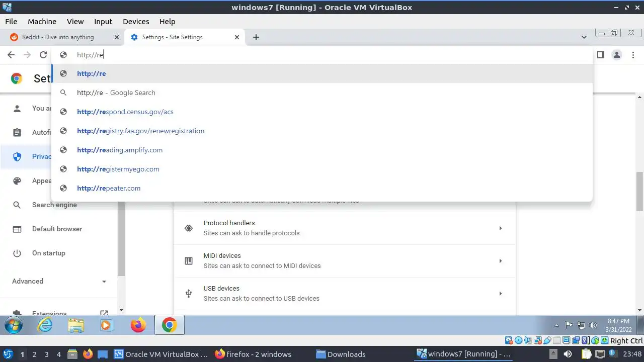Click the address bar showing http://re
Image resolution: width=644 pixels, height=362 pixels.
(322, 55)
